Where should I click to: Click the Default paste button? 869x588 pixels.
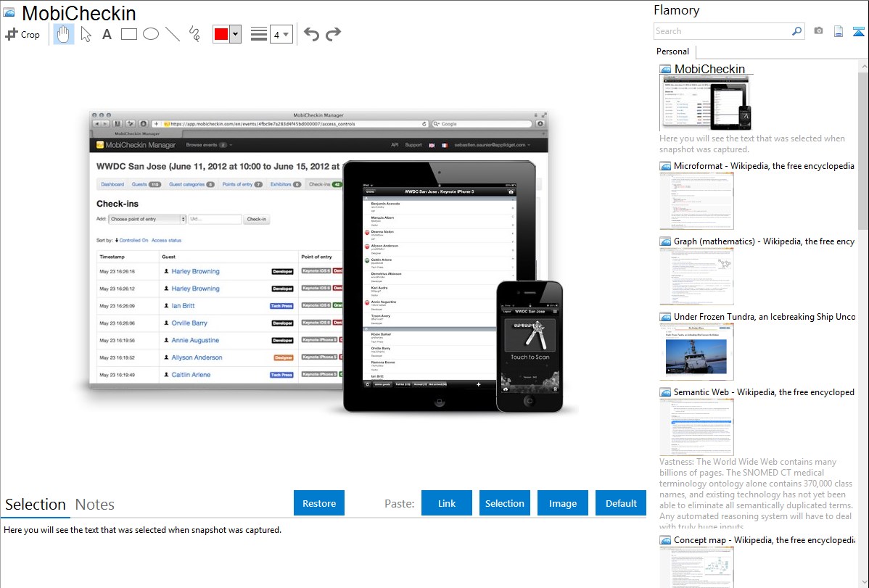click(x=621, y=503)
